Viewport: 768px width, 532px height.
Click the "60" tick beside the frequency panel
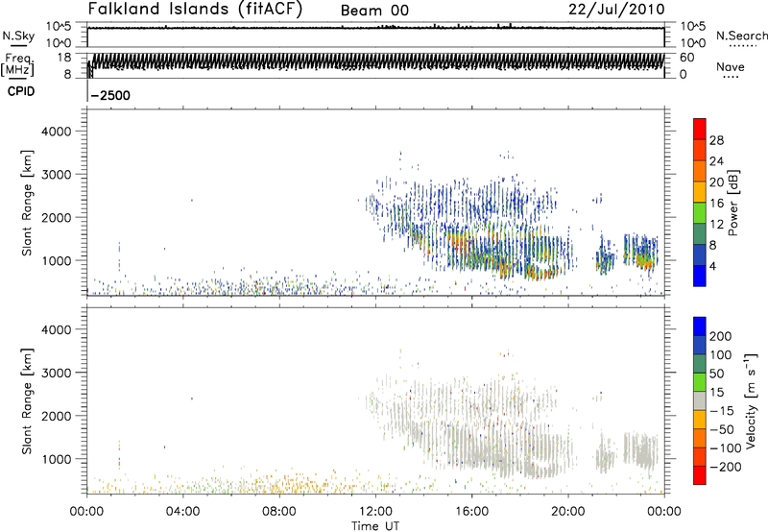click(x=687, y=58)
